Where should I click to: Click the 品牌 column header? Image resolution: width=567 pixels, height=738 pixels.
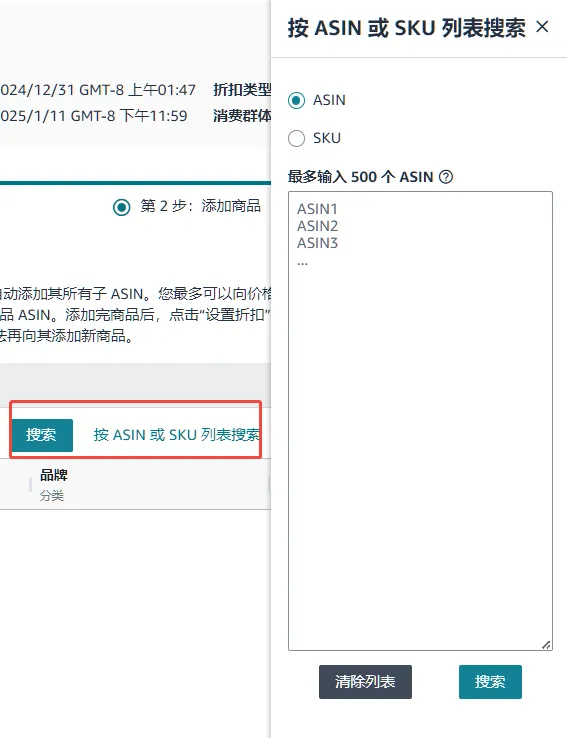click(54, 475)
